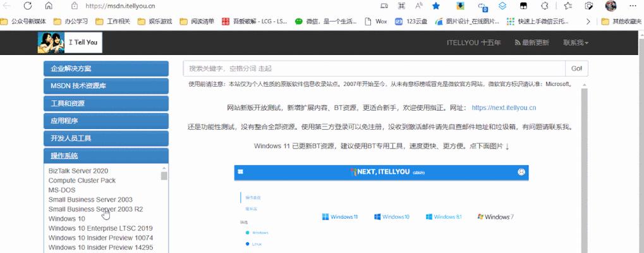Select Windows 10 Insider Preview 10074
The width and height of the screenshot is (644, 253).
100,238
